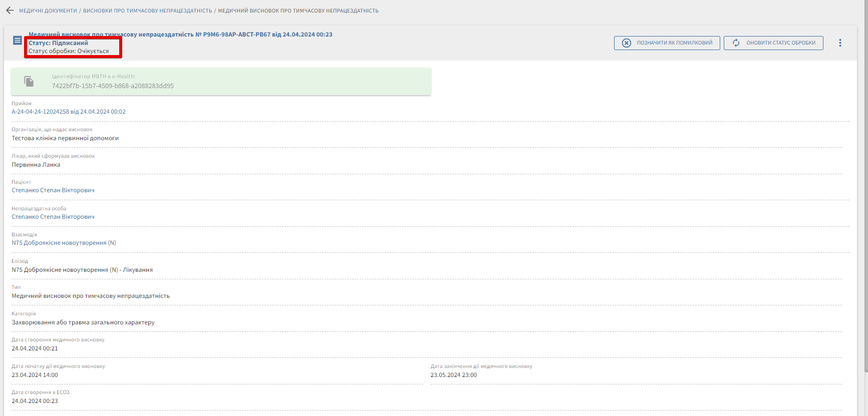This screenshot has width=868, height=416.
Task: Open Висновки про тимчасову непрацездатність breadcrumb
Action: (x=147, y=11)
